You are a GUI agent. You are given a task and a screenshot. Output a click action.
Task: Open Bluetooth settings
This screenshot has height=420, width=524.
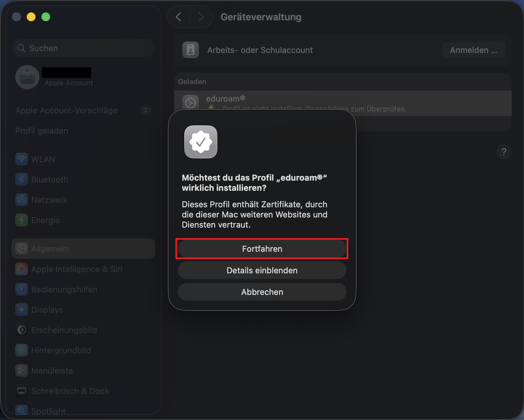click(x=83, y=179)
